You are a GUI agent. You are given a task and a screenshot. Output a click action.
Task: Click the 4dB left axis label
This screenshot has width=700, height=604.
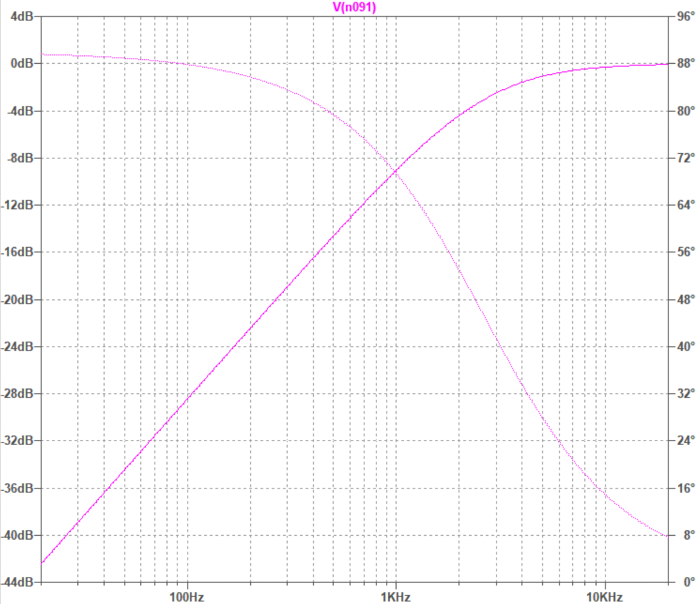pyautogui.click(x=22, y=17)
